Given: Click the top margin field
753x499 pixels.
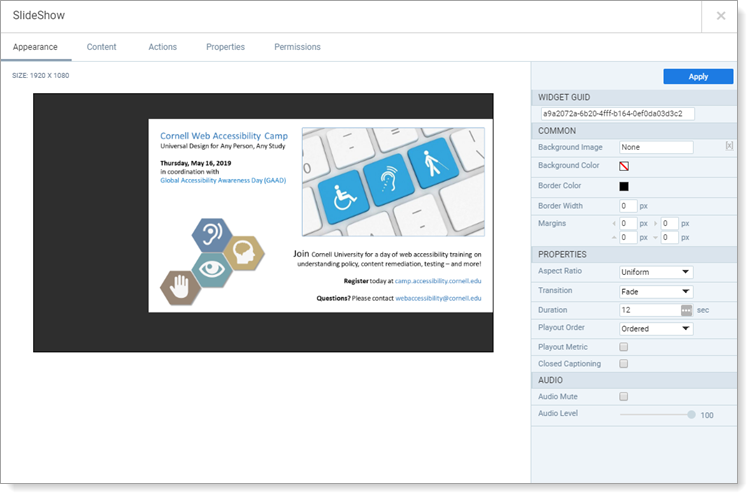Looking at the screenshot, I should click(628, 237).
